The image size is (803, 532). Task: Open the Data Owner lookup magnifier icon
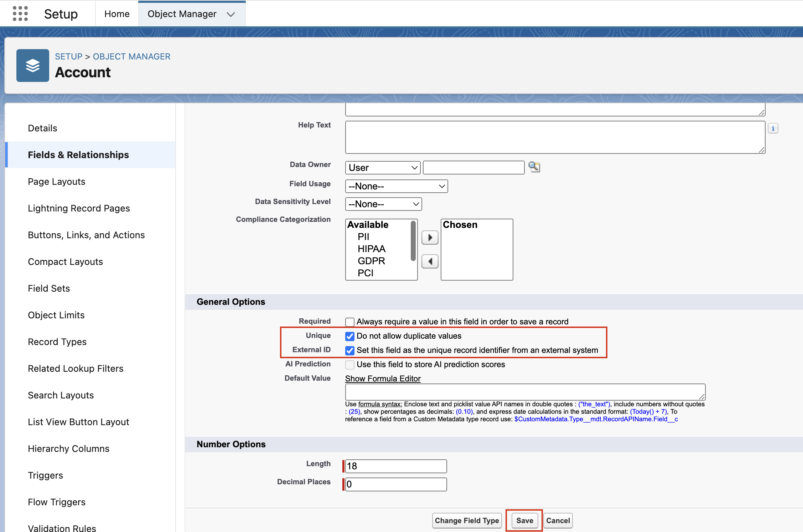pyautogui.click(x=534, y=167)
